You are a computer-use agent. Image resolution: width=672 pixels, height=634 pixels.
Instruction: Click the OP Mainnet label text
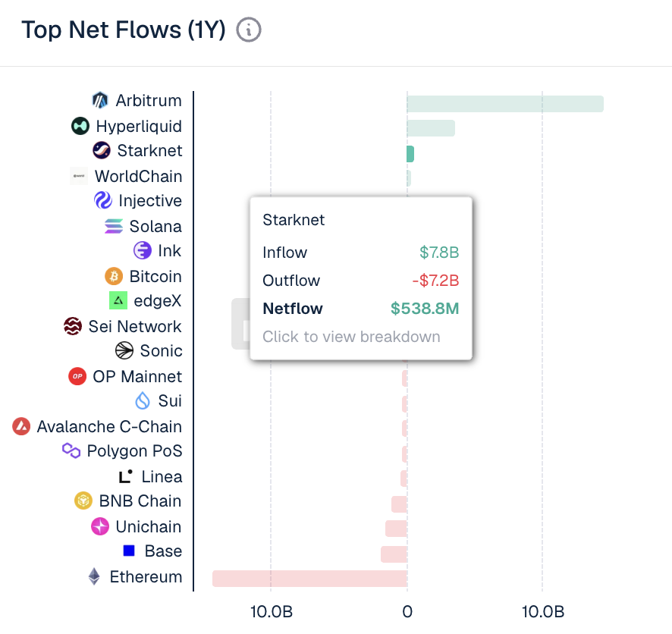[x=137, y=377]
